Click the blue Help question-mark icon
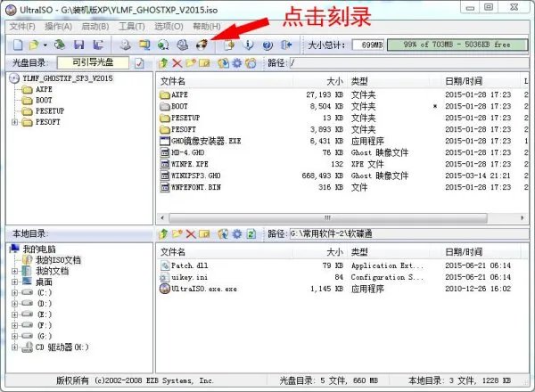The height and width of the screenshot is (392, 535). point(267,45)
